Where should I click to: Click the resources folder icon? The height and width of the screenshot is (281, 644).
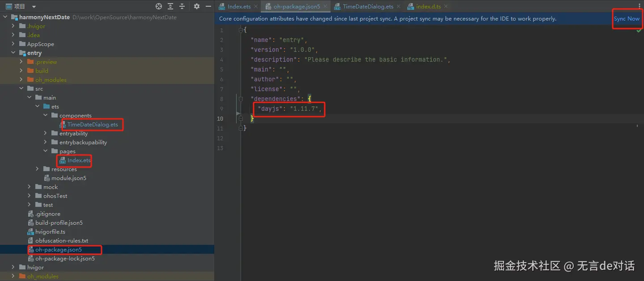(x=47, y=169)
